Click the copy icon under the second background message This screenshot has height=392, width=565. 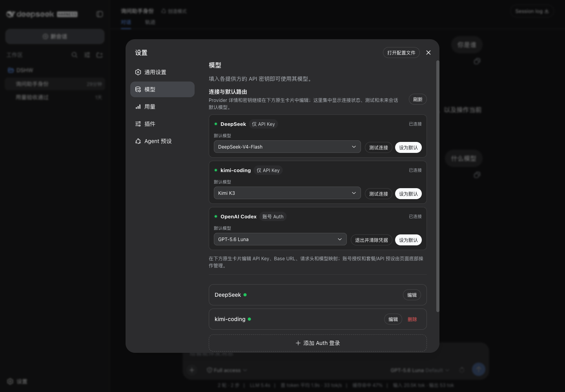[x=477, y=175]
